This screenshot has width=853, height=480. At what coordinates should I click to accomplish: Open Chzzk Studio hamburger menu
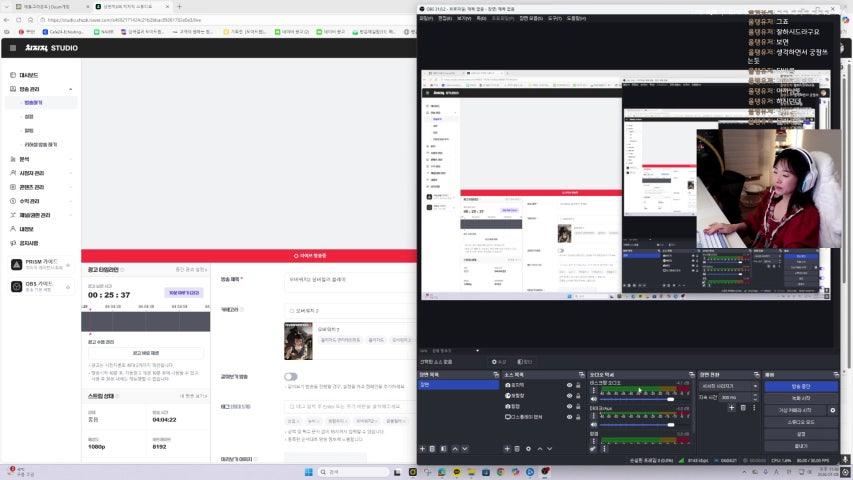(13, 48)
